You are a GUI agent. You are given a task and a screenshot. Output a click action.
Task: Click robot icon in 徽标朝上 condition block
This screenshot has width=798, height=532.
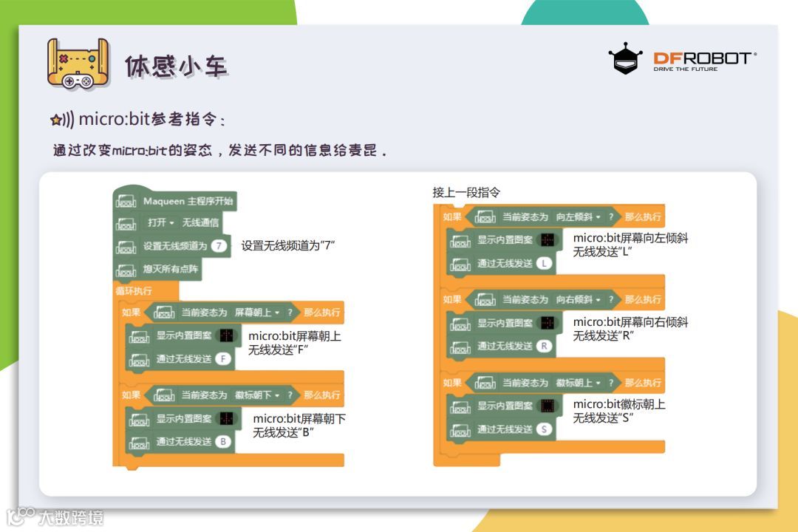(x=485, y=383)
